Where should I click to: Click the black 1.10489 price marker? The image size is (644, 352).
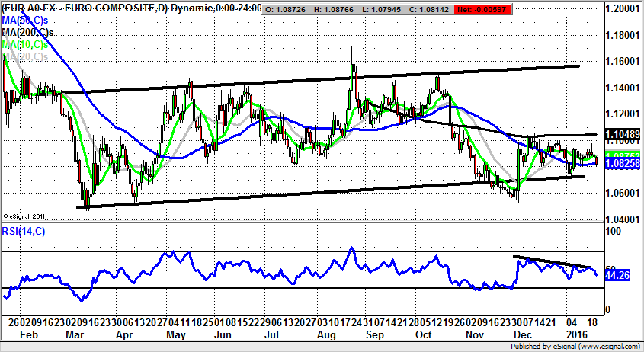(623, 133)
